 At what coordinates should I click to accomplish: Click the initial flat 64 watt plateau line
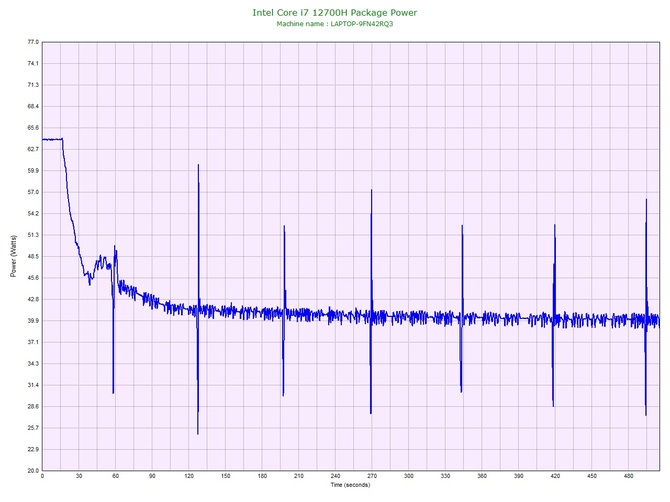coord(52,139)
